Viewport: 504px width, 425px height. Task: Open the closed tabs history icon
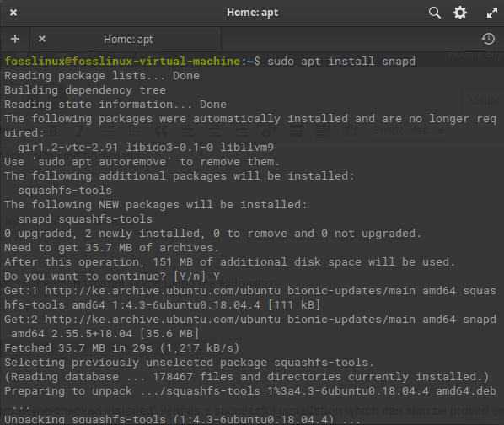coord(488,39)
